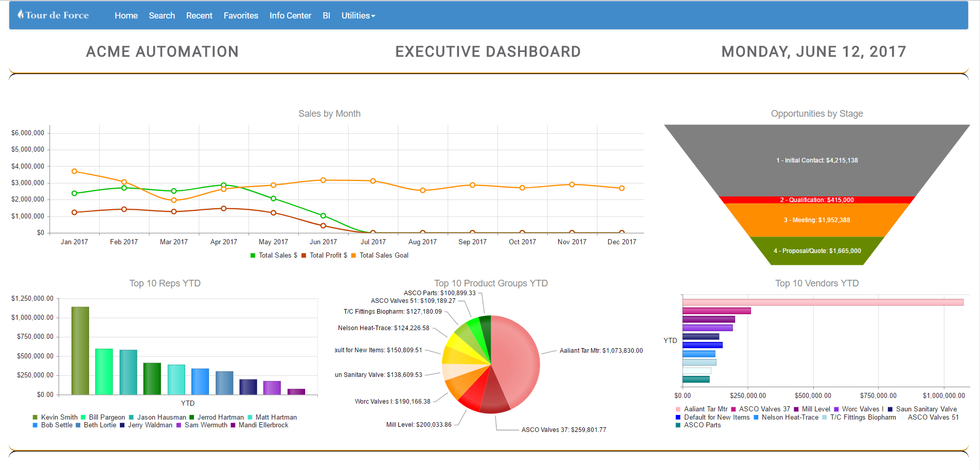980x470 pixels.
Task: Click the Jan 2017 Total Sales Goal point
Action: [x=75, y=171]
